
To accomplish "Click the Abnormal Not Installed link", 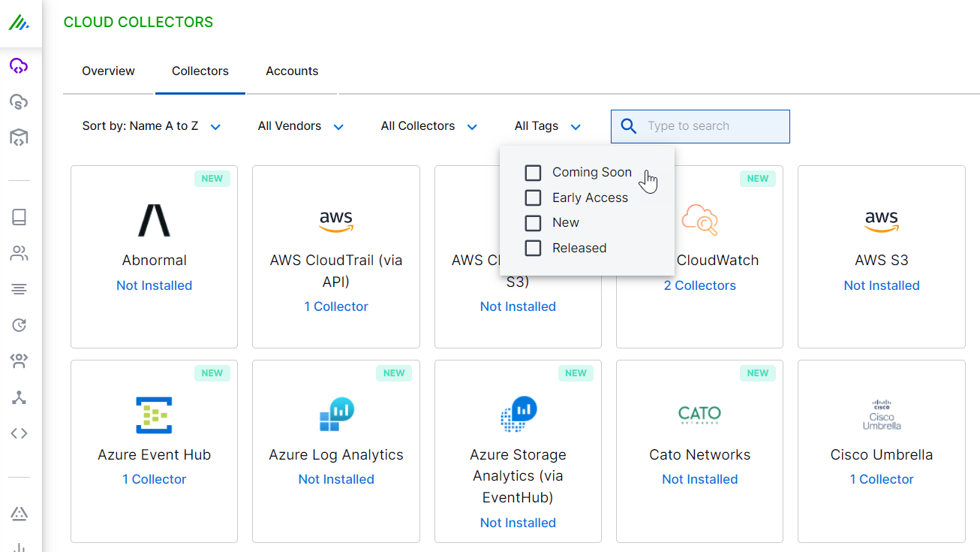I will (x=154, y=285).
